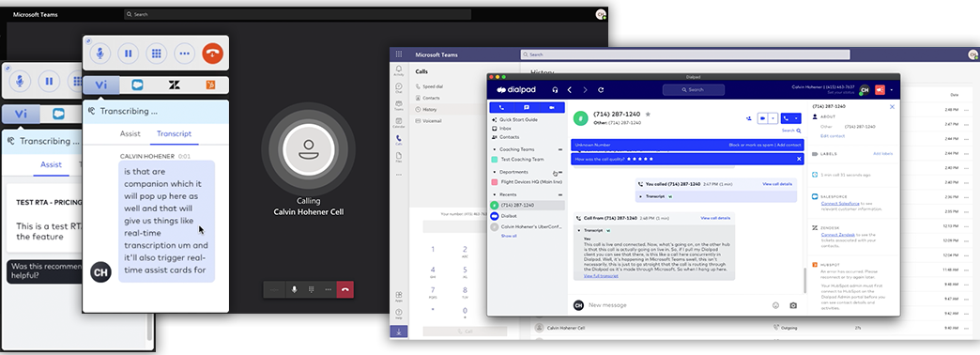Click pause button in back call widget

pos(49,82)
